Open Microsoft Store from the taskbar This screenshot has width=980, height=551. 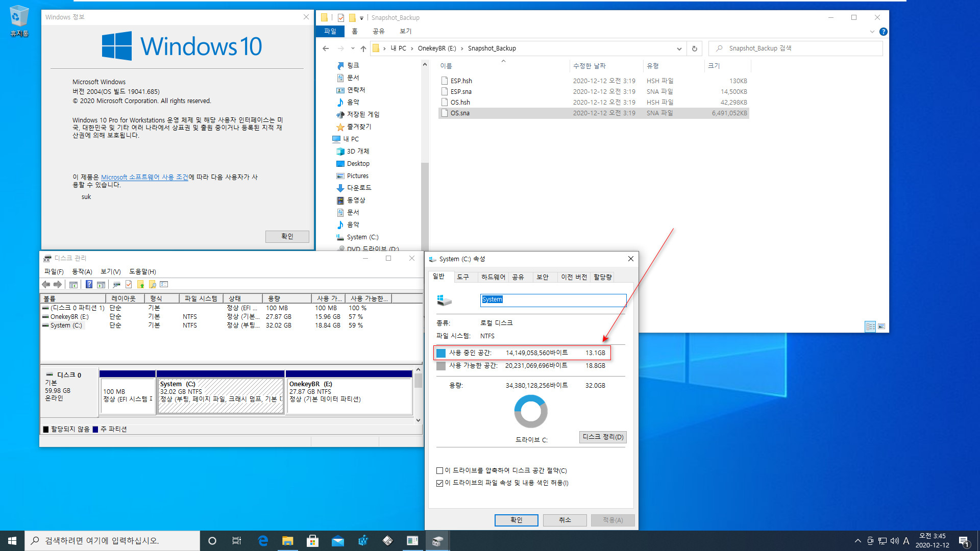(x=312, y=541)
